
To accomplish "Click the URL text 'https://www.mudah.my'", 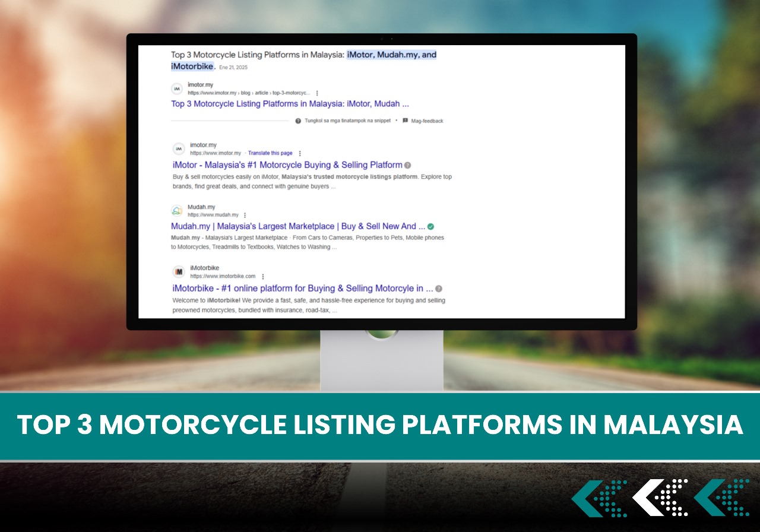I will tap(213, 215).
